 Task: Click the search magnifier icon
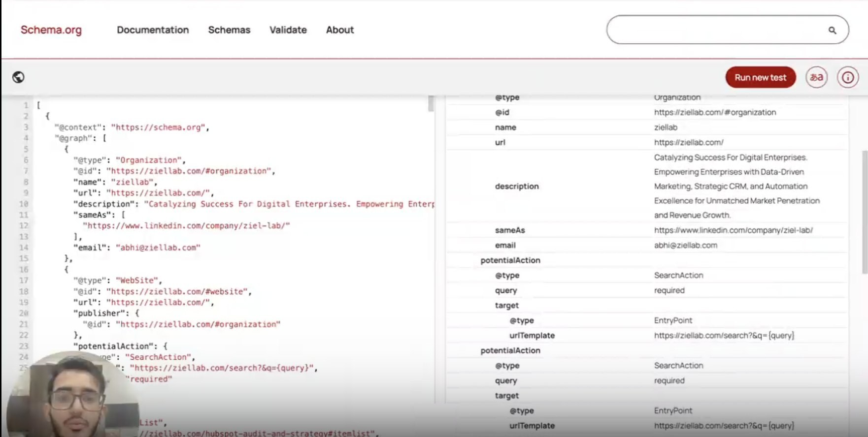pyautogui.click(x=832, y=31)
